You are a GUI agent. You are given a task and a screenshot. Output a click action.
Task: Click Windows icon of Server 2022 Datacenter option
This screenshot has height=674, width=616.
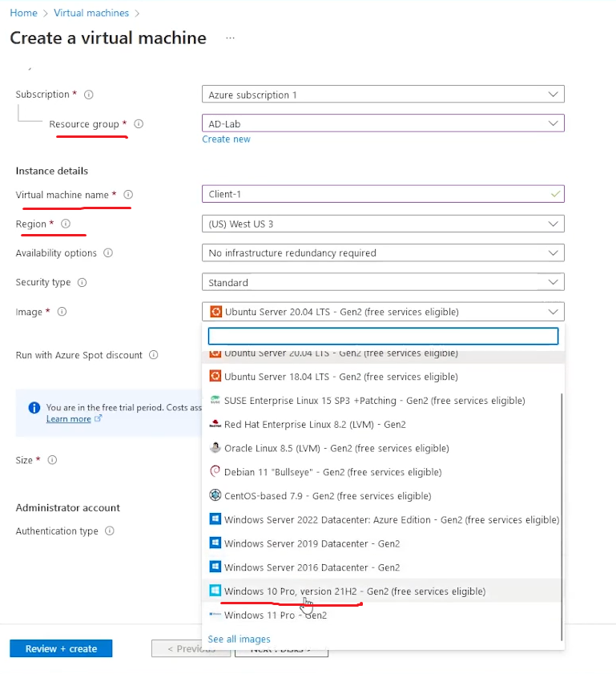pyautogui.click(x=215, y=519)
